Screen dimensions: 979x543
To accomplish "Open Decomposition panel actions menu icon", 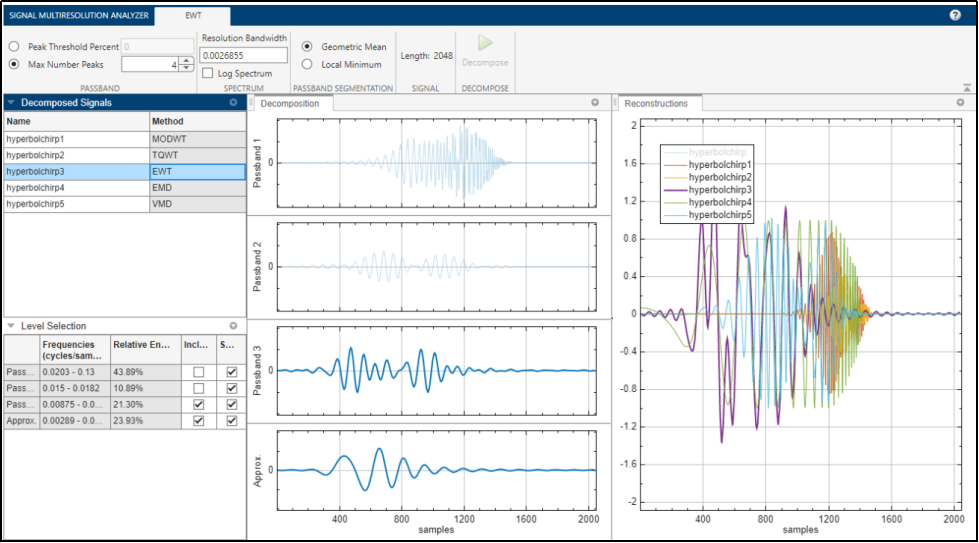I will point(594,102).
